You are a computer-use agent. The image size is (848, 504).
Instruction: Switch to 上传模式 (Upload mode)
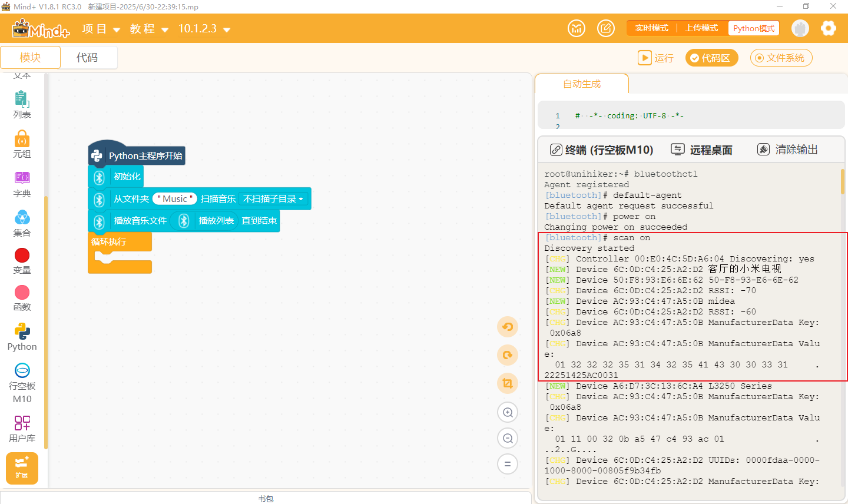[701, 28]
